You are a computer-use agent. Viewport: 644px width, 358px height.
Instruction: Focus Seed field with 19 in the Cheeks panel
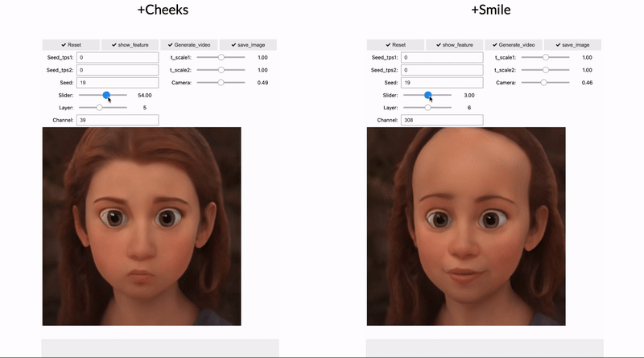[x=118, y=83]
